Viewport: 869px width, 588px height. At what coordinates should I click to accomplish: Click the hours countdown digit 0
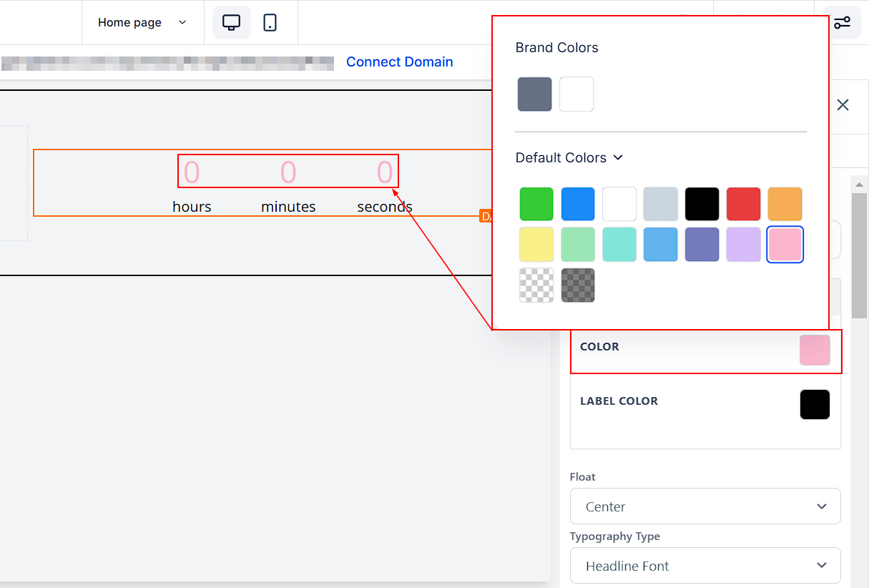[192, 172]
